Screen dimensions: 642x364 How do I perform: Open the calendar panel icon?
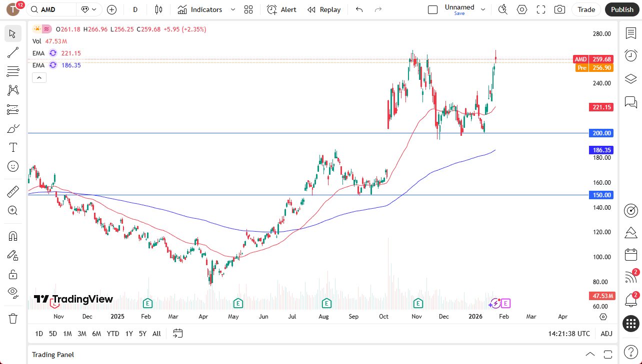click(x=630, y=255)
